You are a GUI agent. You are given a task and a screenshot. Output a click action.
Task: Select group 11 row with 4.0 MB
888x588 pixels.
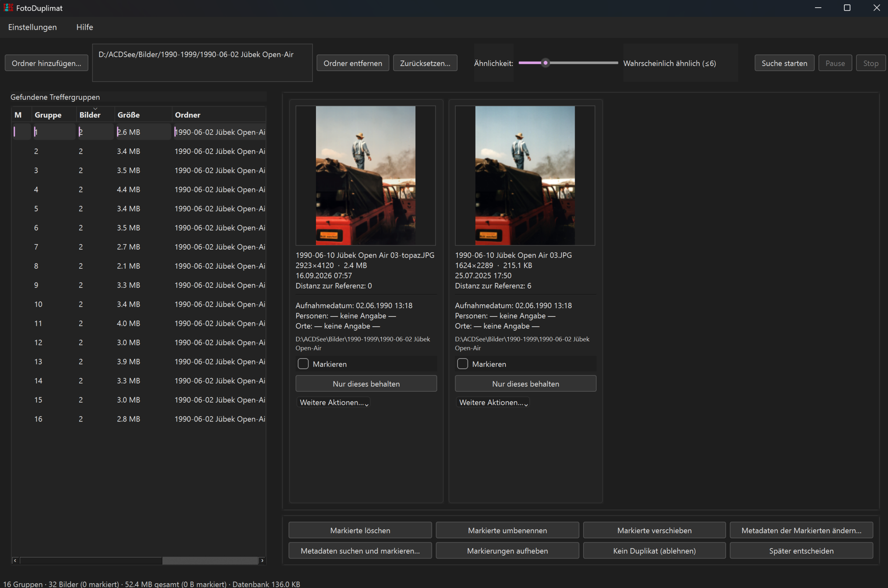click(139, 323)
